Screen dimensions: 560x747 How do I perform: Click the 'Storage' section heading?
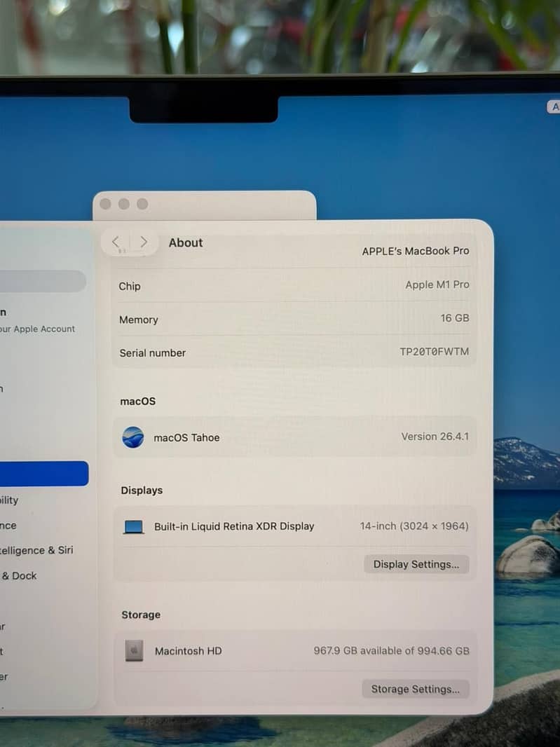tap(141, 615)
